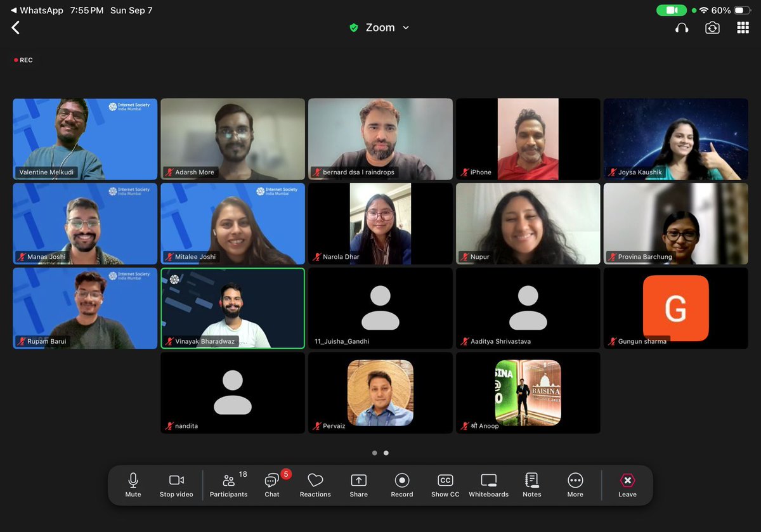Open Whiteboards from the toolbar
The height and width of the screenshot is (532, 761).
(489, 486)
